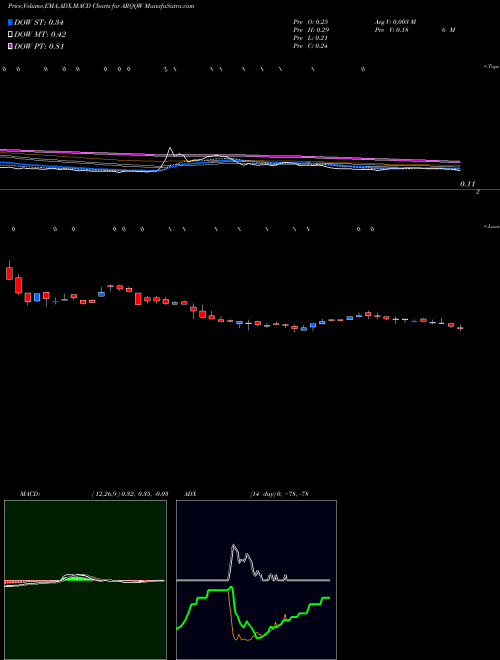
Task: Click the 'Pre C: 0.24' value
Action: point(311,46)
